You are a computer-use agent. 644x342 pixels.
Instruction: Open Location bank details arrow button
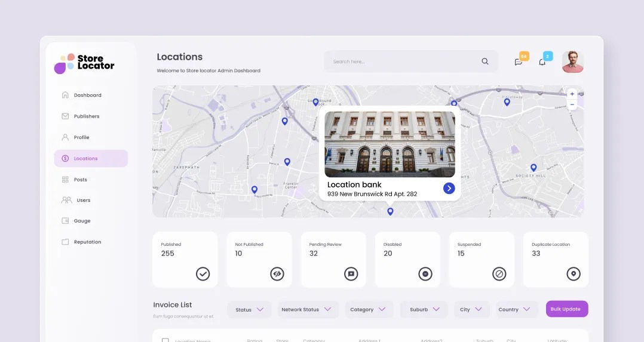click(x=449, y=188)
